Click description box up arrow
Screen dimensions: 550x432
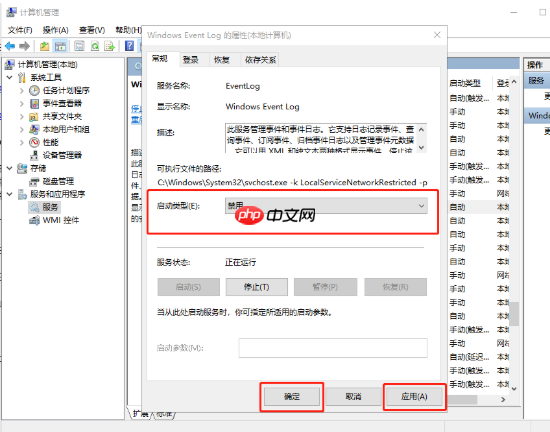[x=422, y=130]
